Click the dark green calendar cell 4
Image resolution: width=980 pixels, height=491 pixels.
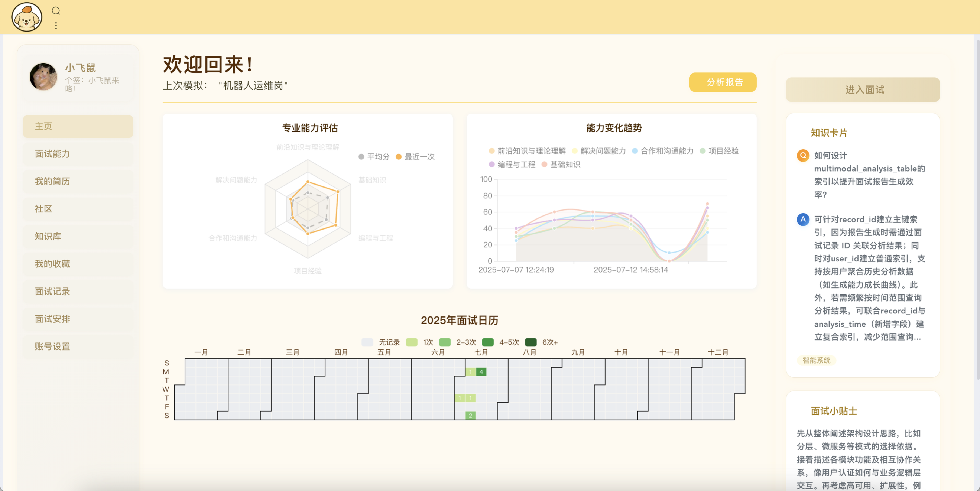pyautogui.click(x=481, y=372)
